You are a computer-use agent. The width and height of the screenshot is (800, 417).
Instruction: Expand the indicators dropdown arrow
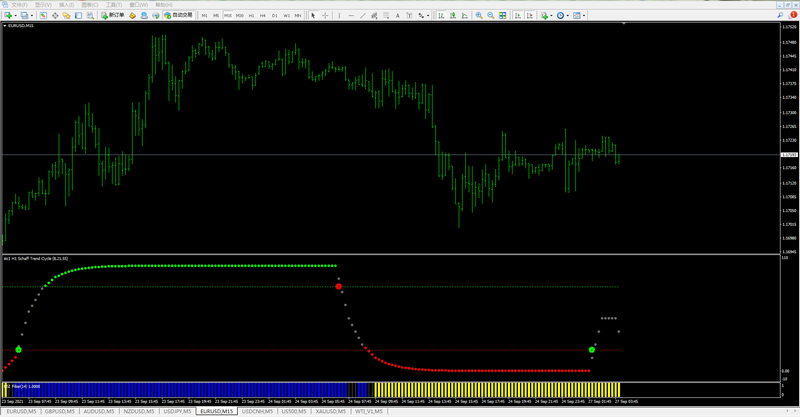point(552,16)
